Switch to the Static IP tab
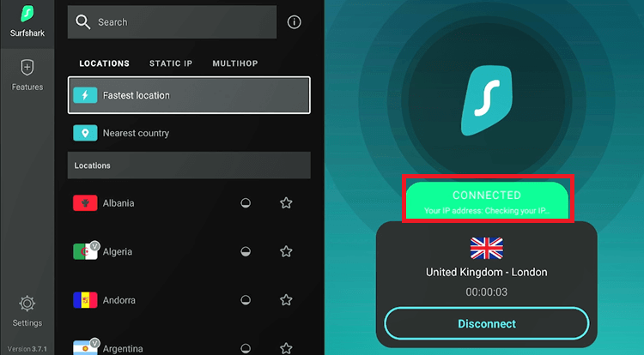Image resolution: width=644 pixels, height=355 pixels. point(171,63)
